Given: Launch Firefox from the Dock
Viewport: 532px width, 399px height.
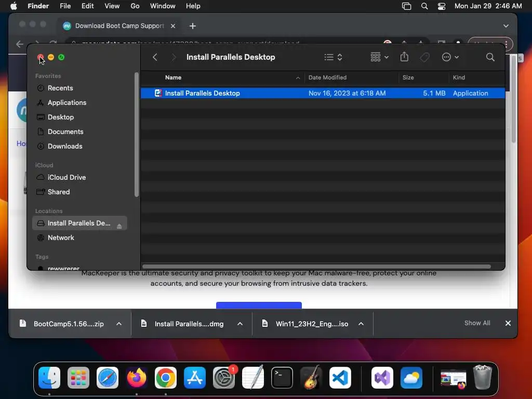Looking at the screenshot, I should tap(137, 378).
